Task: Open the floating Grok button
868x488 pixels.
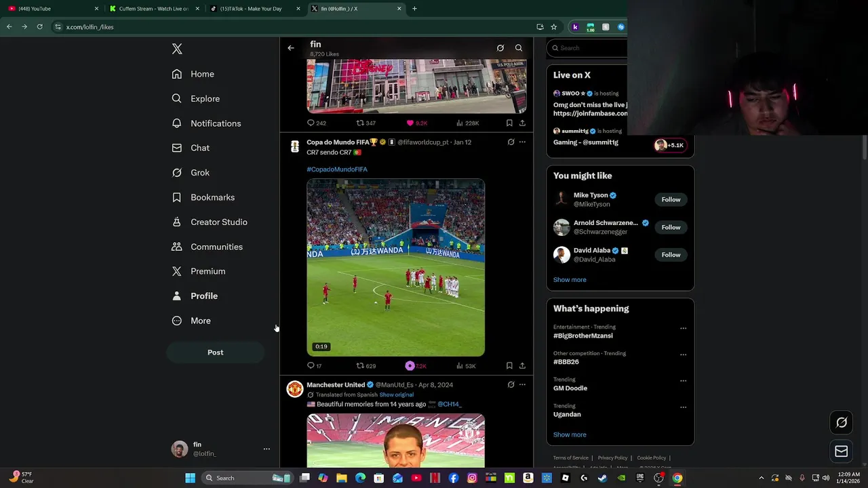Action: click(x=842, y=422)
